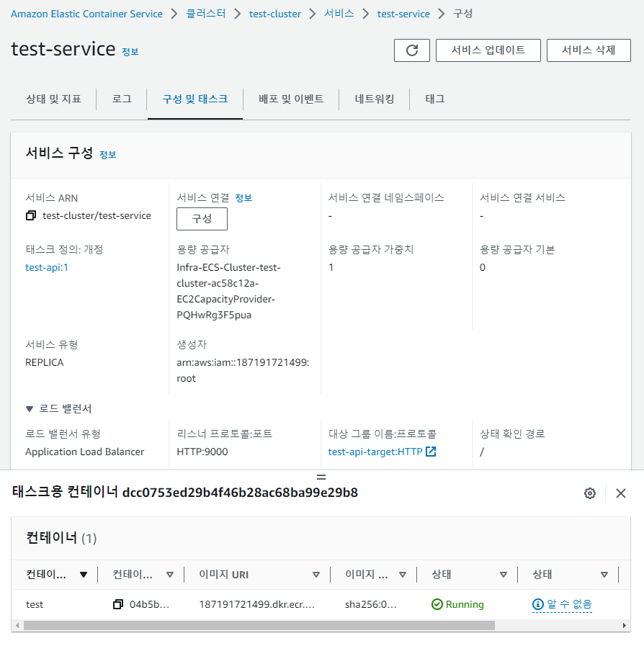Switch to the 로그 tab
The image size is (644, 664).
[122, 99]
